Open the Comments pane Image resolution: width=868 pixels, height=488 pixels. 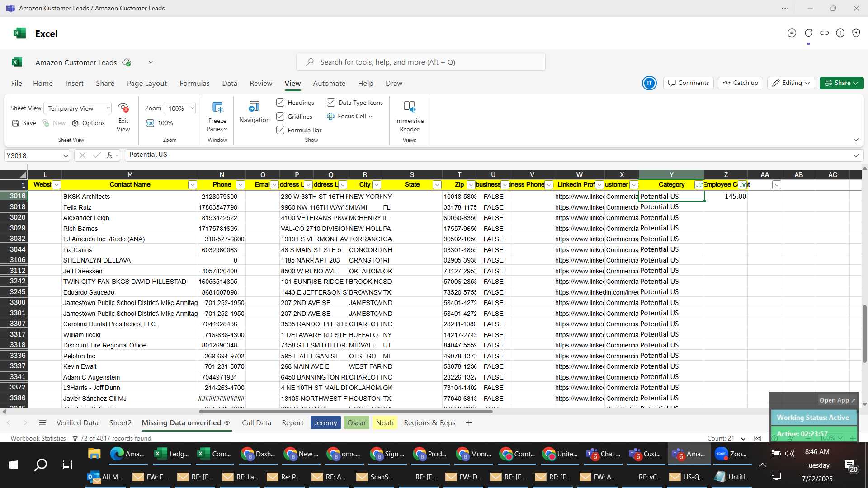click(x=689, y=83)
